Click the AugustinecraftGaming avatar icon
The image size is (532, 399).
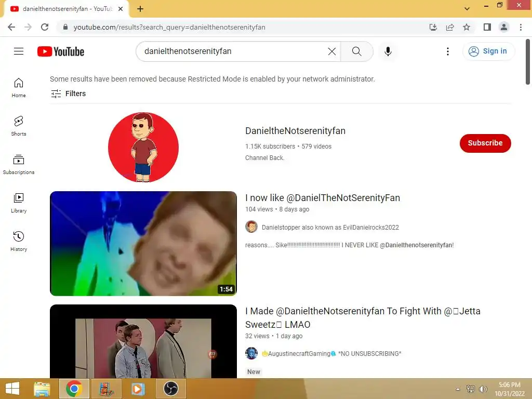click(251, 353)
